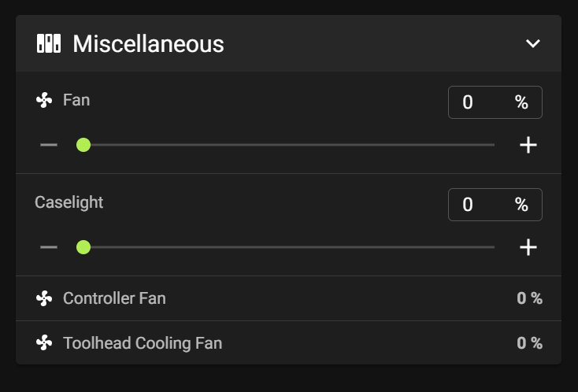This screenshot has width=578, height=392.
Task: Click the Caselight slider's green handle
Action: pyautogui.click(x=83, y=247)
